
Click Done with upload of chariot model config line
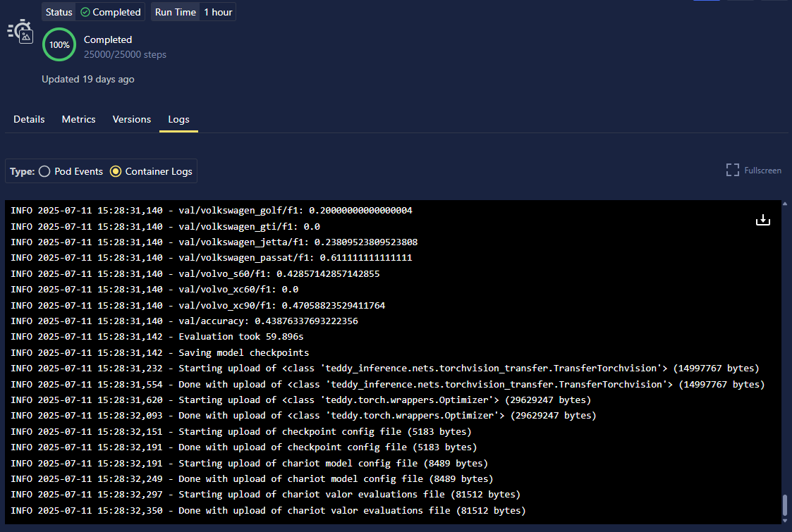tap(252, 479)
